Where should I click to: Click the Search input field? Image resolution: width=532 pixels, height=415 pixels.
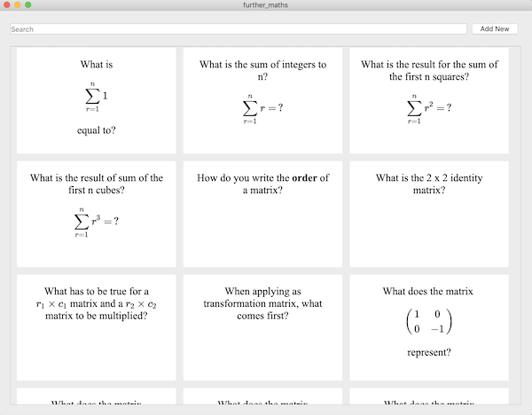(238, 29)
